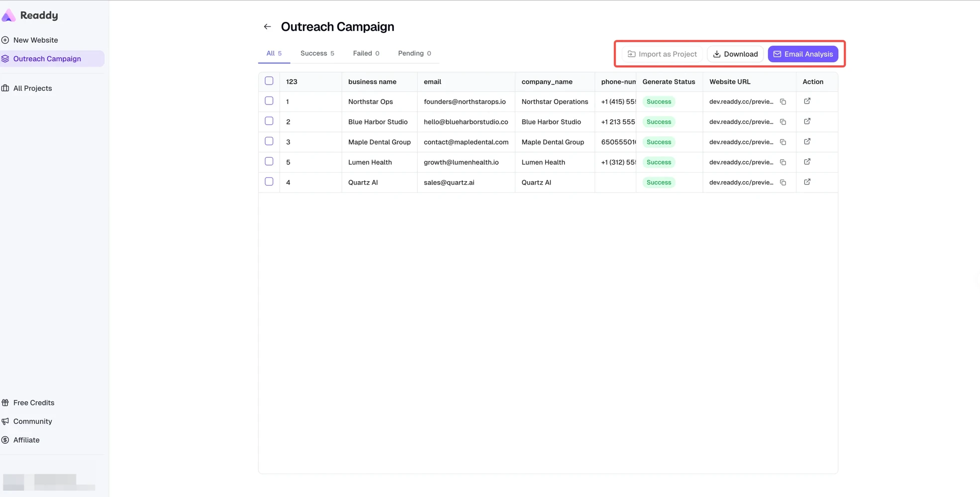
Task: Copy Northstar Ops website URL
Action: [783, 101]
